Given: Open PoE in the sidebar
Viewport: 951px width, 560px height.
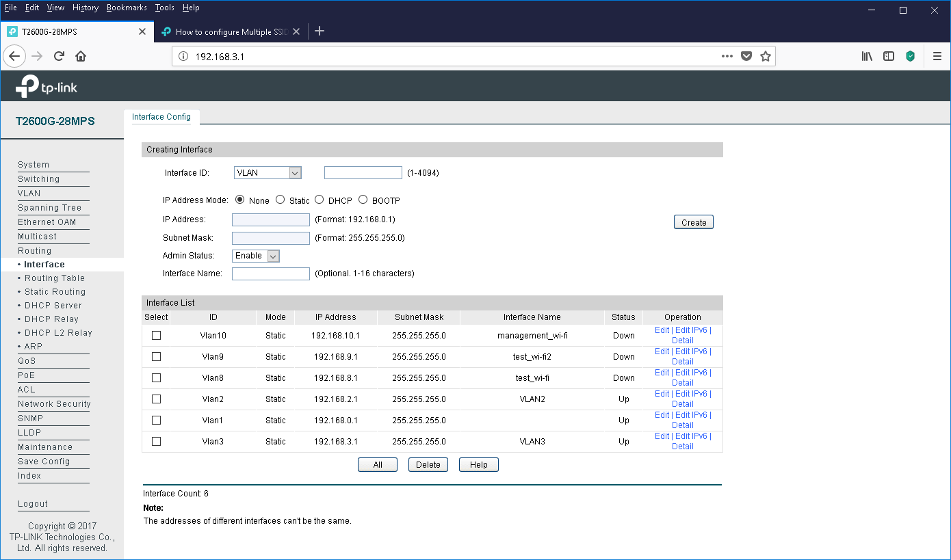Looking at the screenshot, I should [26, 375].
